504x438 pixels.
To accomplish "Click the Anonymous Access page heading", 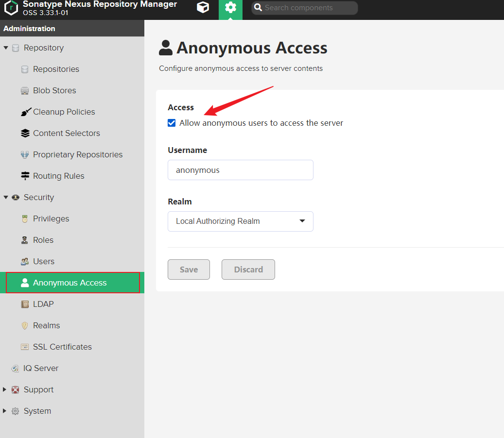I will pos(252,48).
